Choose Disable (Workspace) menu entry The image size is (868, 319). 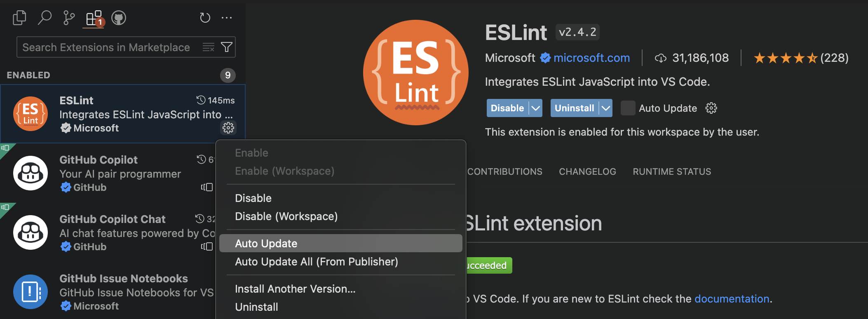click(x=286, y=216)
